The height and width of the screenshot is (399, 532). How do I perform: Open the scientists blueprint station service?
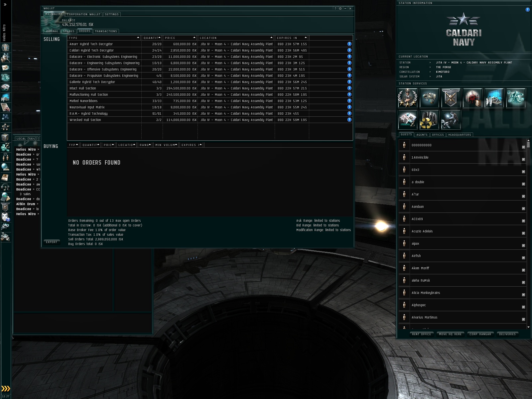tap(494, 98)
